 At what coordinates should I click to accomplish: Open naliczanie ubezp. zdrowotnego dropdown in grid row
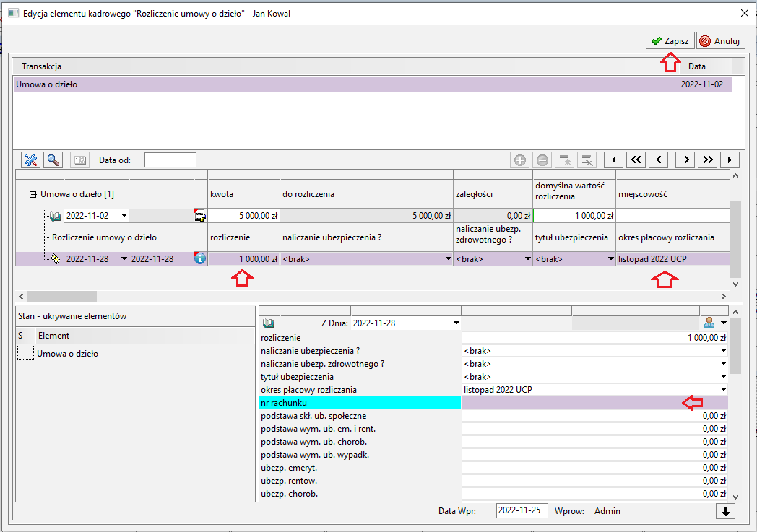(528, 259)
